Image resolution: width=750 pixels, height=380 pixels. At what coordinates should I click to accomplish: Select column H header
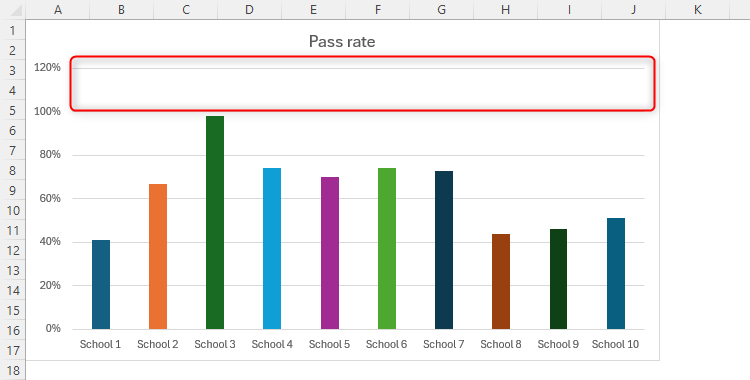click(x=506, y=10)
